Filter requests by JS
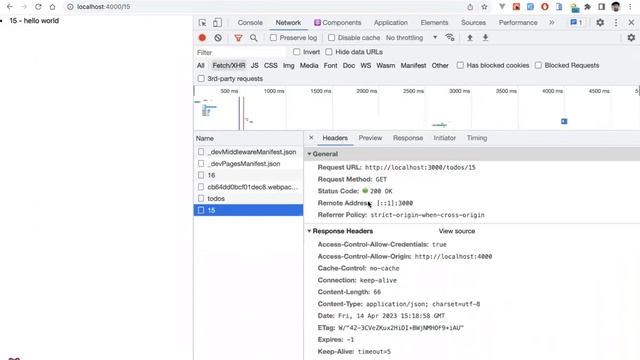The image size is (640, 360). [254, 65]
